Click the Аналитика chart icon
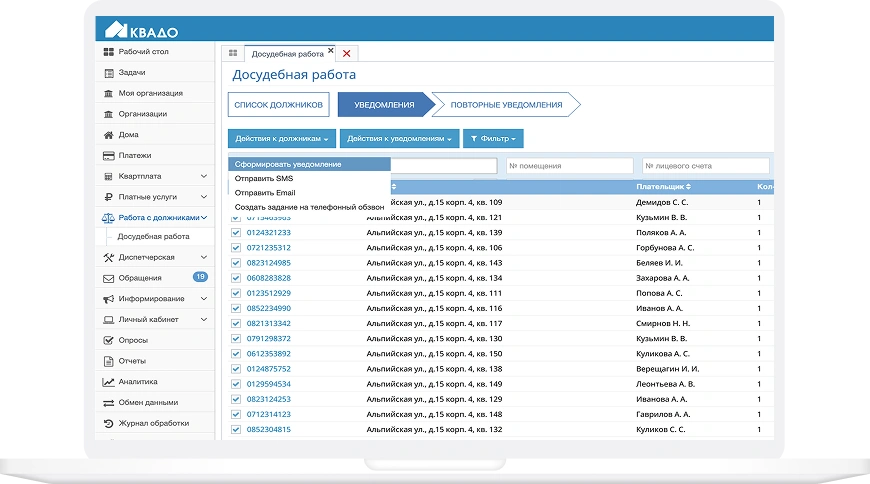Screen dimensions: 870x484 [x=109, y=381]
